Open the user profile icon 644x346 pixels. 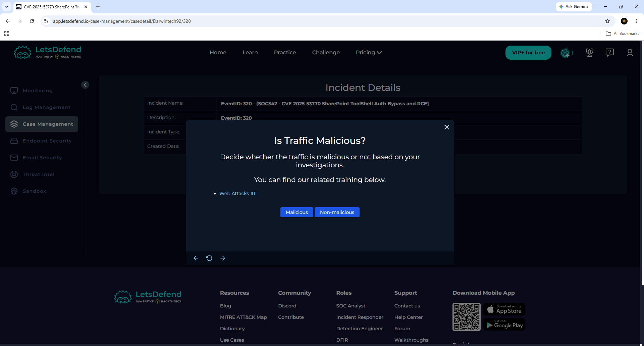(630, 53)
